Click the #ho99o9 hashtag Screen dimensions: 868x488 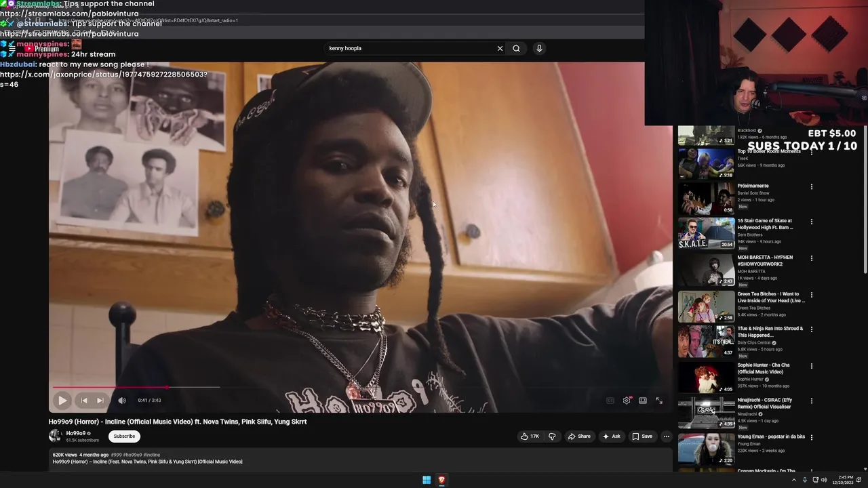tap(132, 455)
